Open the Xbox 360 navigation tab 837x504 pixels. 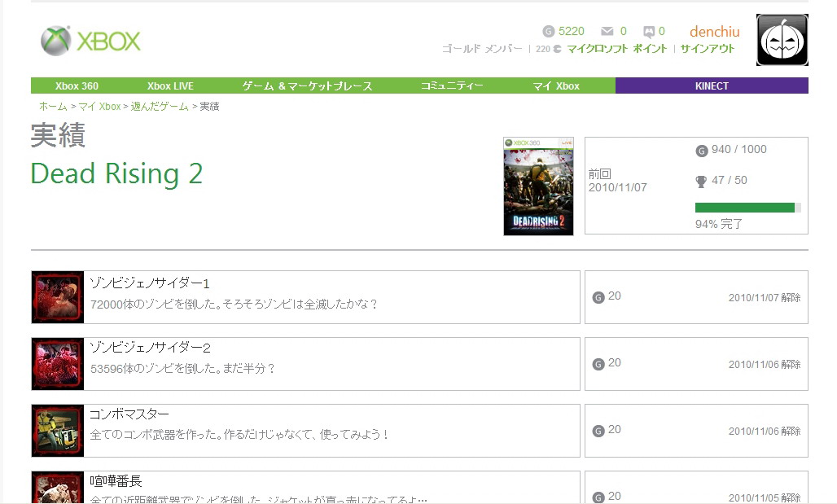(77, 86)
